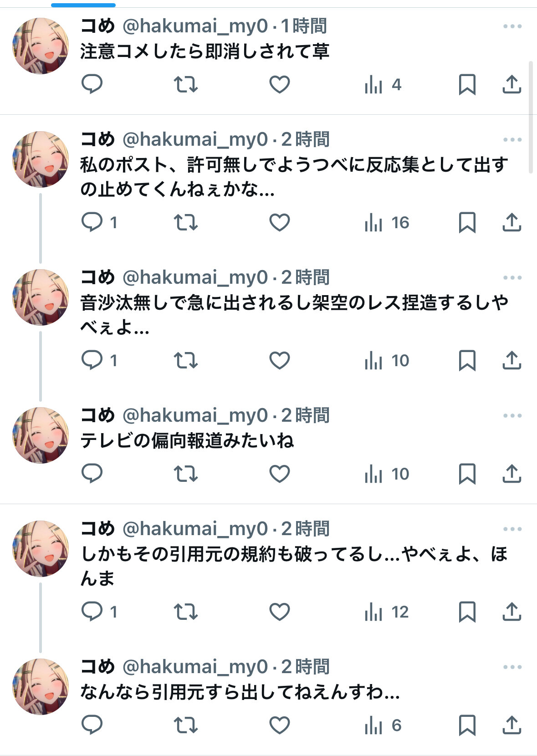Like the テレビの偏向報道みたいね tweet

[279, 474]
